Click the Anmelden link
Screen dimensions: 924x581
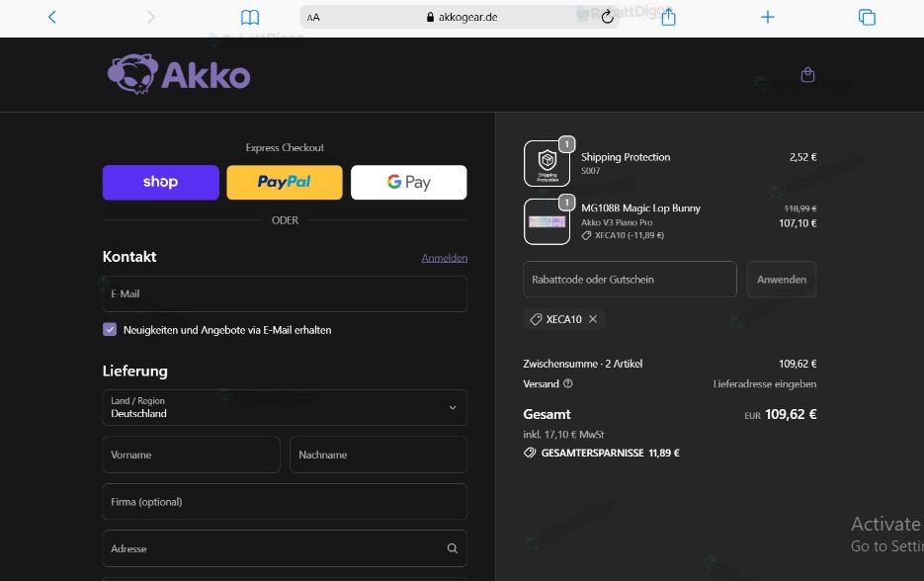445,258
